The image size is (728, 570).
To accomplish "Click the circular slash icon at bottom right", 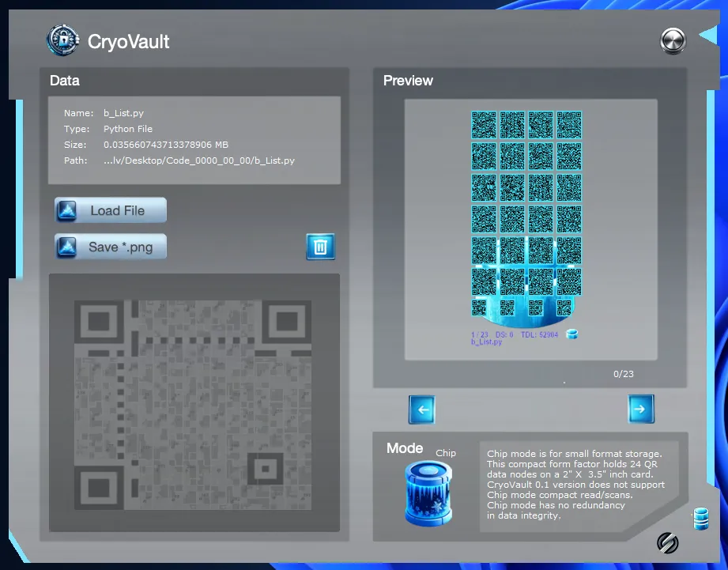I will [x=668, y=543].
